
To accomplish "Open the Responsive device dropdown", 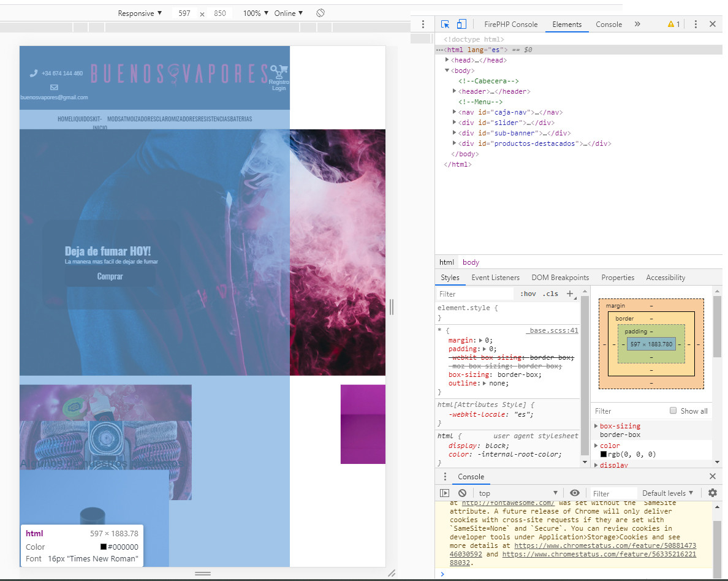I will [x=140, y=13].
